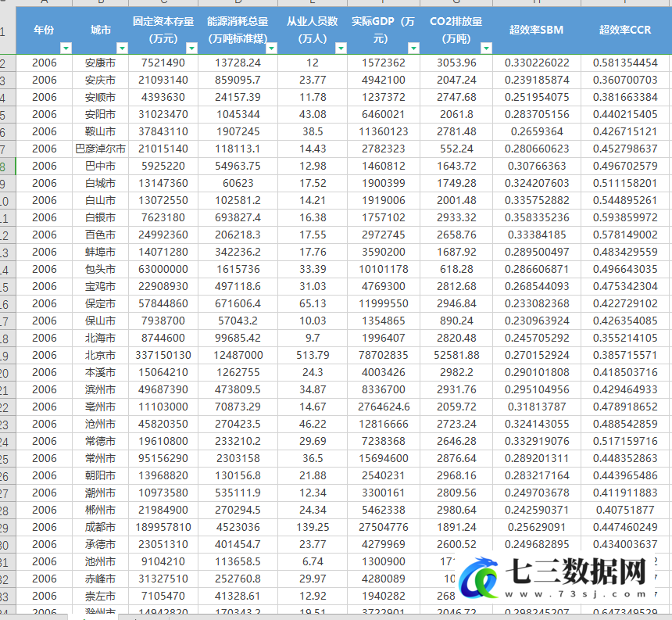Select cell containing 安庆市

click(x=101, y=81)
